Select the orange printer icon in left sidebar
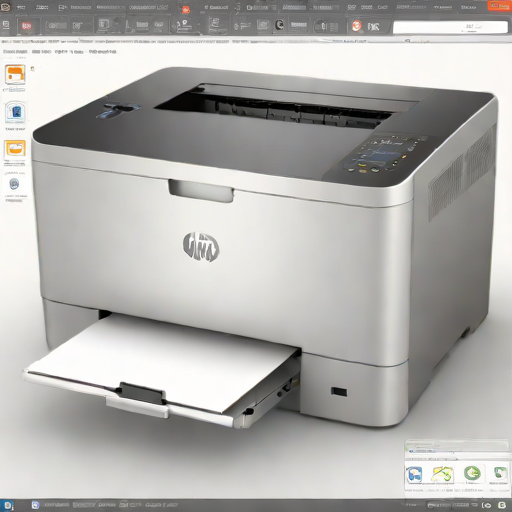Image resolution: width=512 pixels, height=512 pixels. click(x=15, y=74)
